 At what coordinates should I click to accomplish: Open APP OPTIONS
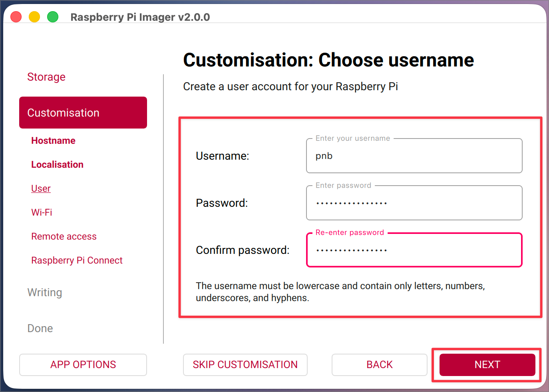83,364
